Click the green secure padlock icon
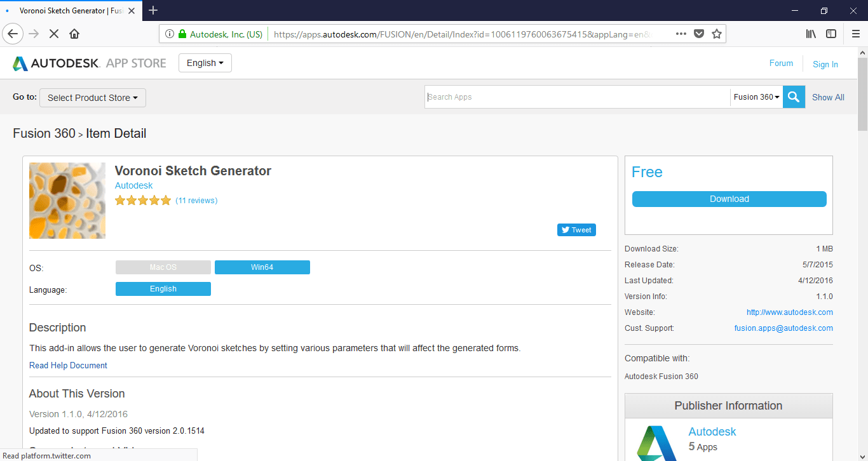 [183, 34]
